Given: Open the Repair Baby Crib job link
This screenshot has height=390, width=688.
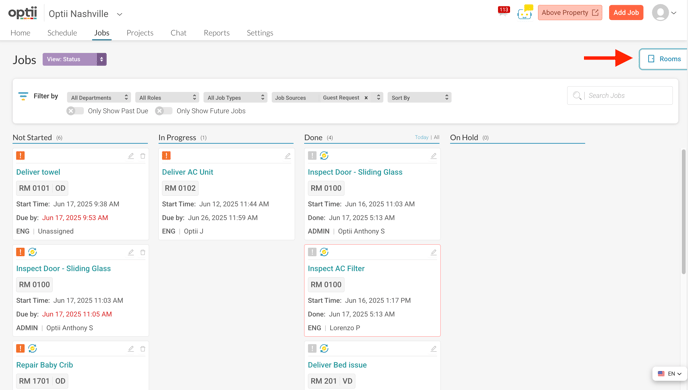Looking at the screenshot, I should coord(45,365).
